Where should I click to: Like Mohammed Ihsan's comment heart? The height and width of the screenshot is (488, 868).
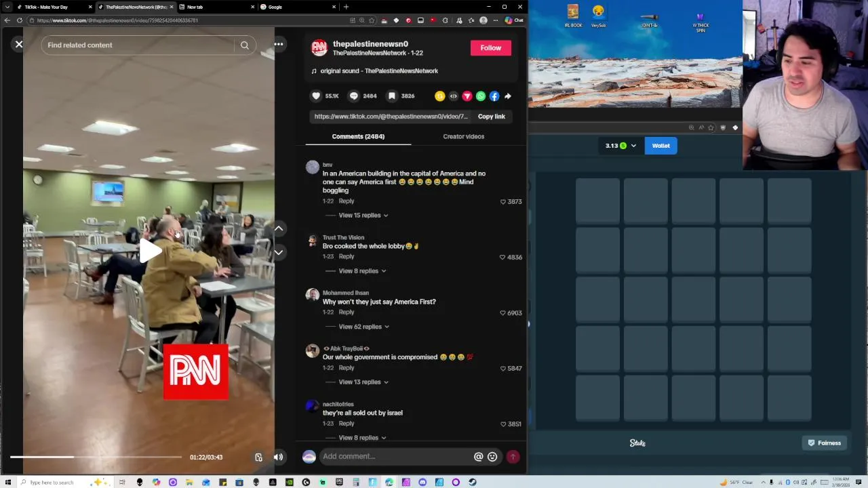click(x=502, y=312)
